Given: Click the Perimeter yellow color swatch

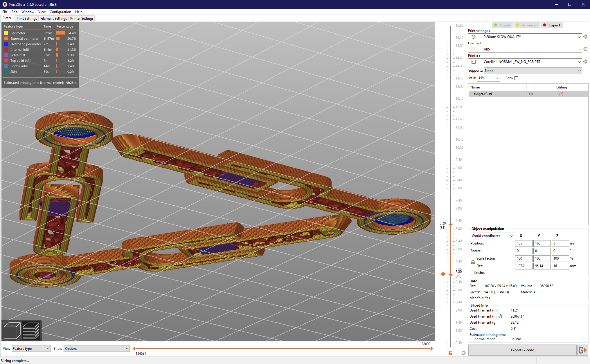Looking at the screenshot, I should tap(6, 33).
